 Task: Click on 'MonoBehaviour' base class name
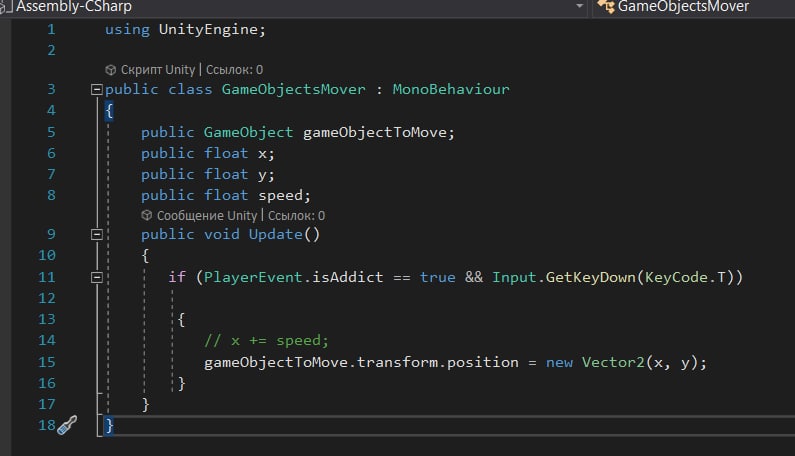451,89
